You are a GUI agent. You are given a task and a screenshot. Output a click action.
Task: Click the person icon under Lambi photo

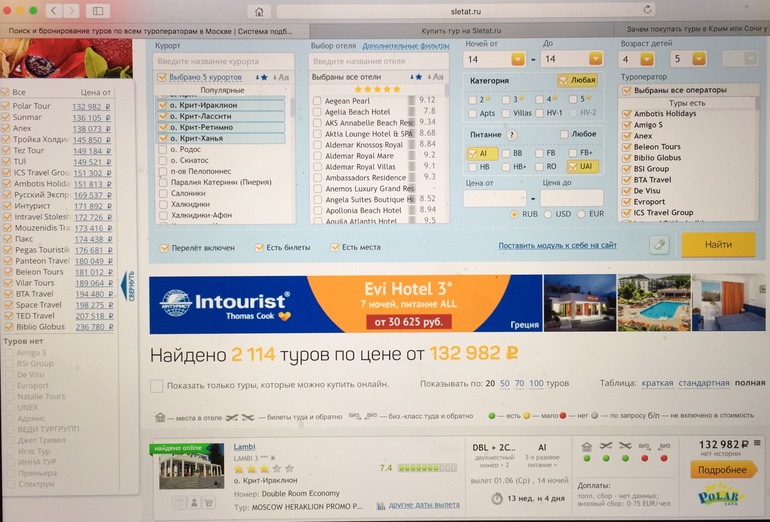pyautogui.click(x=194, y=503)
